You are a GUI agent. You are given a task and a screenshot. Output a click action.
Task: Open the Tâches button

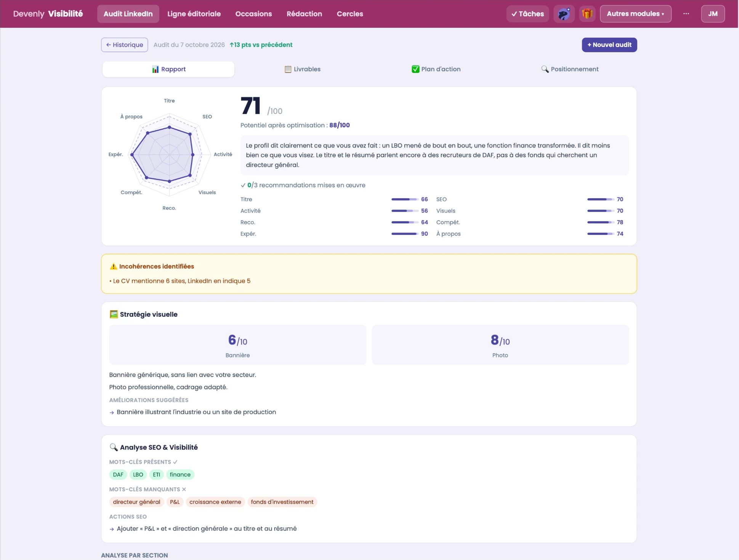click(x=527, y=14)
